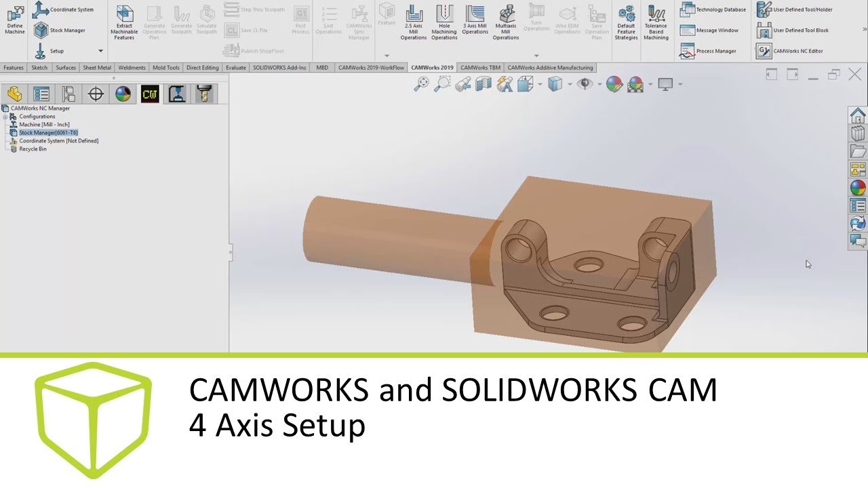
Task: Open the Setup dropdown arrow
Action: (x=100, y=51)
